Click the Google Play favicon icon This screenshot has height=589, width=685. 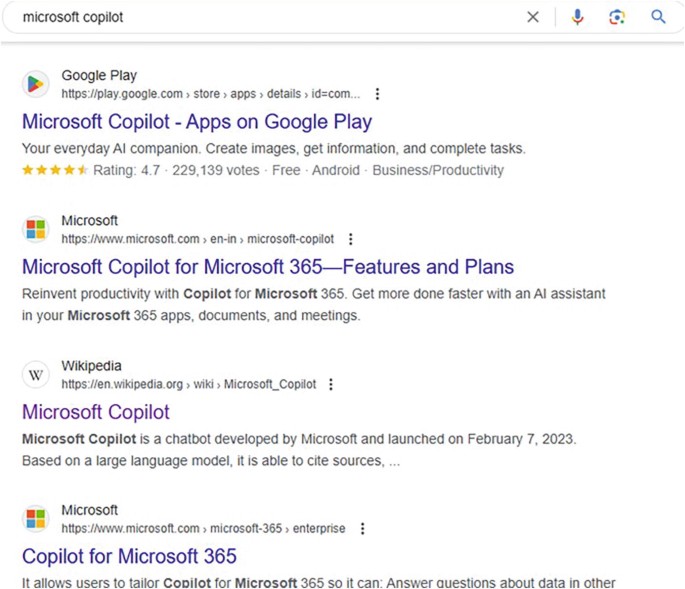pos(36,84)
